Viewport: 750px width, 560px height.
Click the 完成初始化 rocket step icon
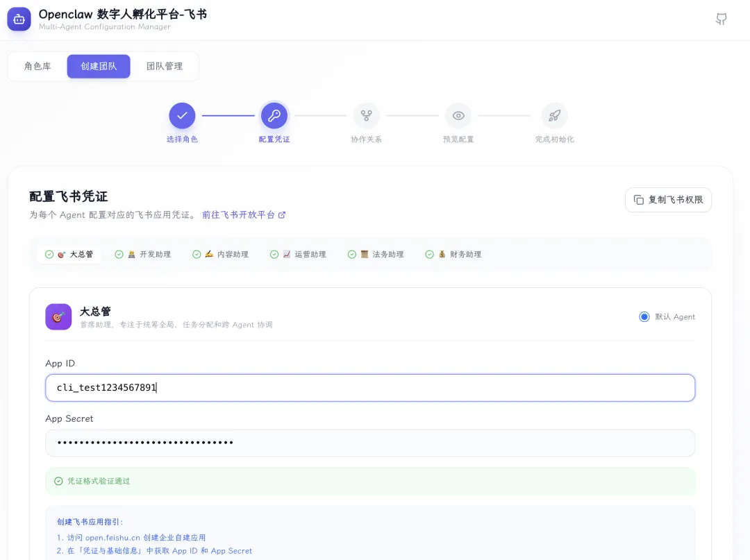coord(554,116)
